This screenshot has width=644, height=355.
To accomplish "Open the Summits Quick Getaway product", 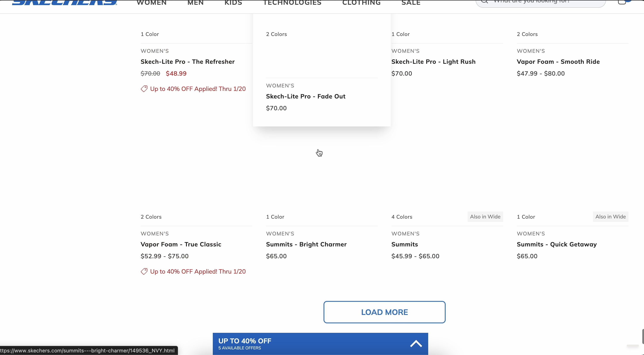I will (x=557, y=244).
